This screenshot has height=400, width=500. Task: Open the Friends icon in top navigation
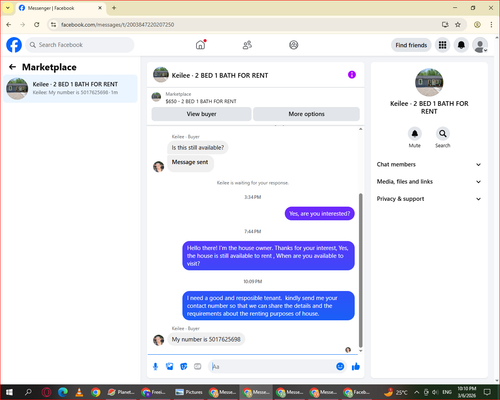click(247, 45)
